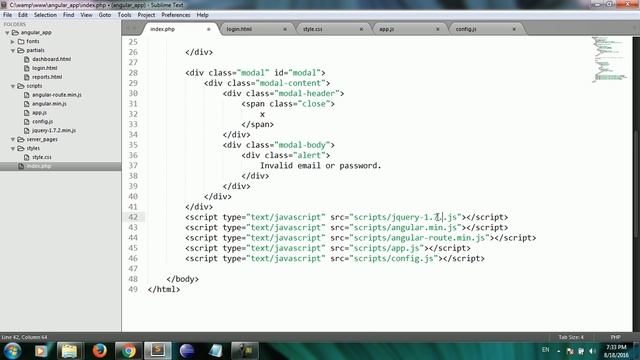Click the angular_app folder icon
The image size is (640, 360).
pyautogui.click(x=15, y=32)
